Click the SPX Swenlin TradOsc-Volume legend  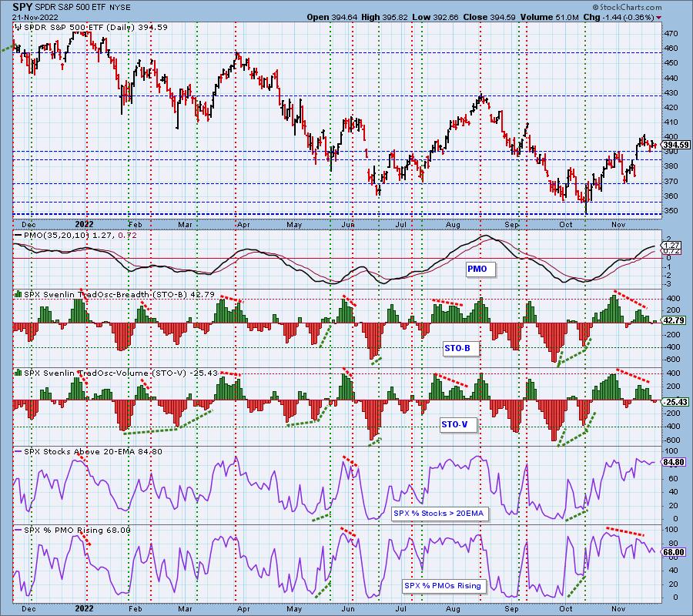pos(121,373)
